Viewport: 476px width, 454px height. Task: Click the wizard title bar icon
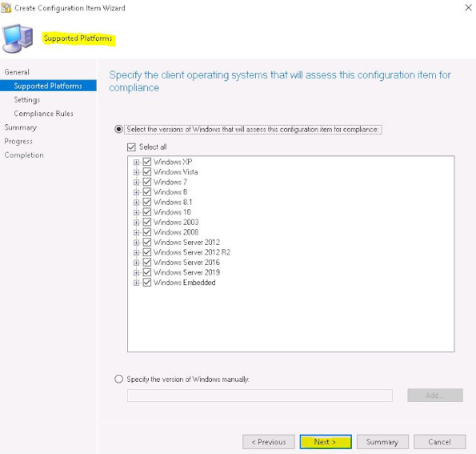[x=6, y=7]
